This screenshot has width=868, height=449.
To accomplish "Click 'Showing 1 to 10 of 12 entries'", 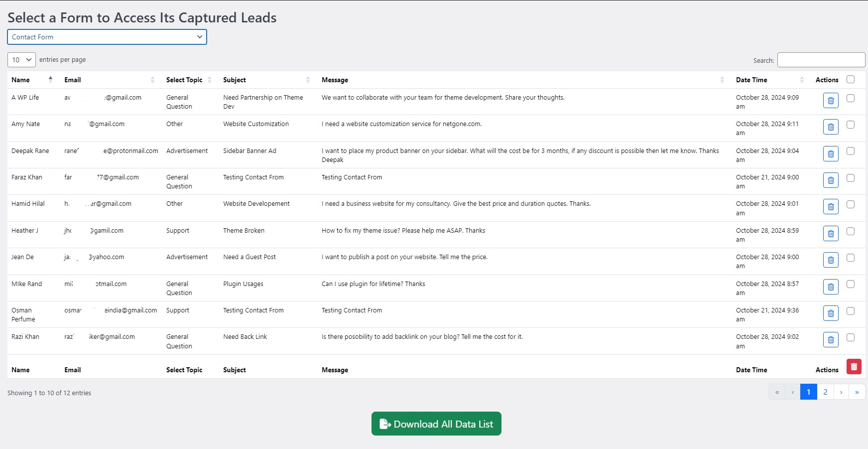I will (x=49, y=393).
